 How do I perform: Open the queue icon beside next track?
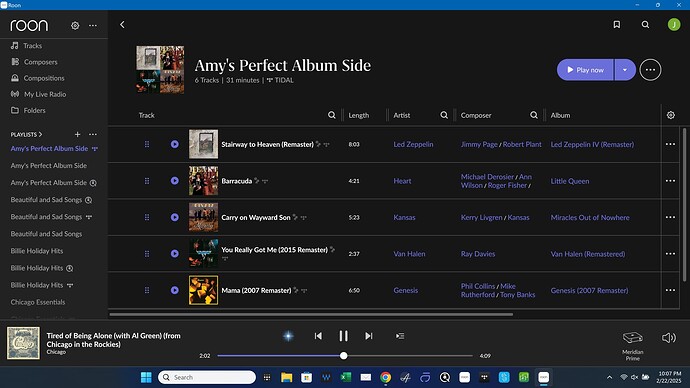point(400,336)
